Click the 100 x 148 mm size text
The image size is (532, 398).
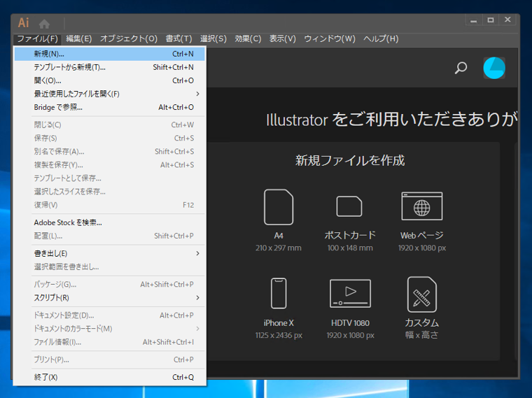pyautogui.click(x=350, y=248)
